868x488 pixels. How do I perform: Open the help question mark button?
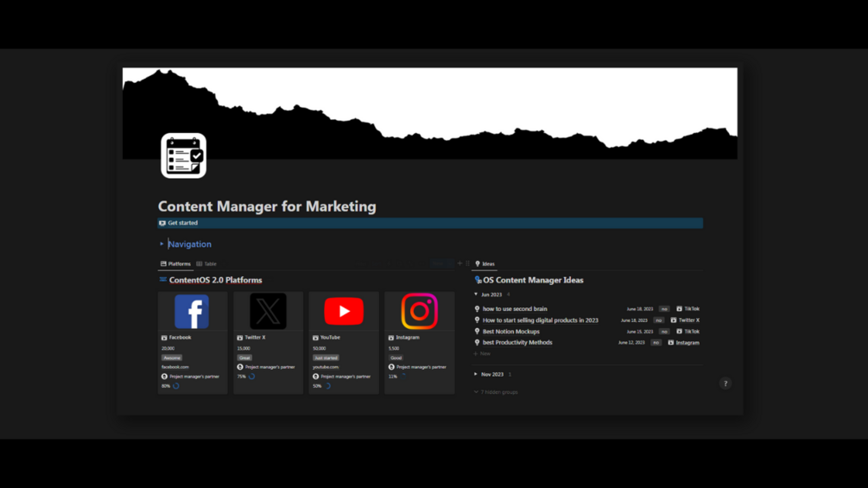pos(725,383)
